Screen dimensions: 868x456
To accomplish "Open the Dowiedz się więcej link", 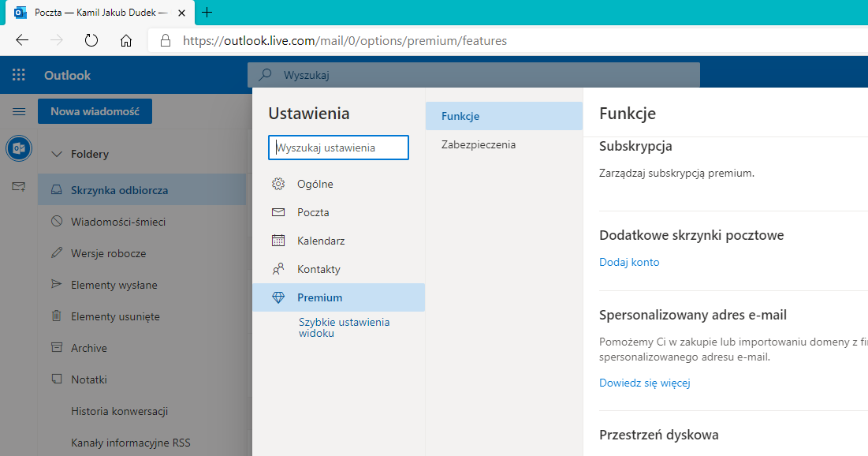I will coord(644,383).
